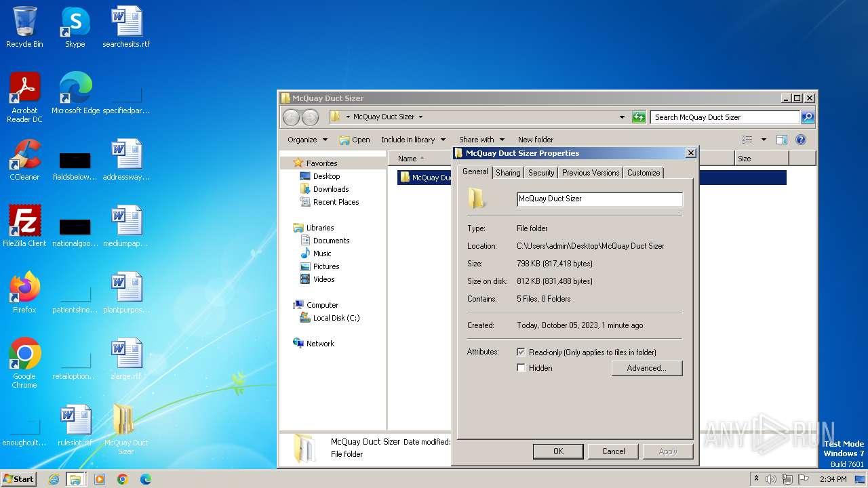
Task: Switch to the Sharing tab
Action: coord(508,173)
